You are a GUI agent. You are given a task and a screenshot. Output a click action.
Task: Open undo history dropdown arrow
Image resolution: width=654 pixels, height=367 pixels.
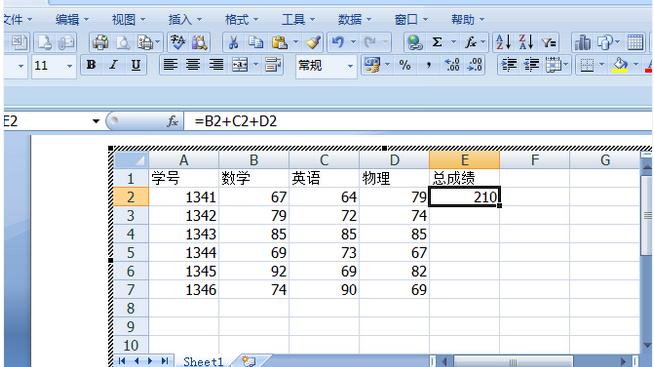click(x=353, y=42)
